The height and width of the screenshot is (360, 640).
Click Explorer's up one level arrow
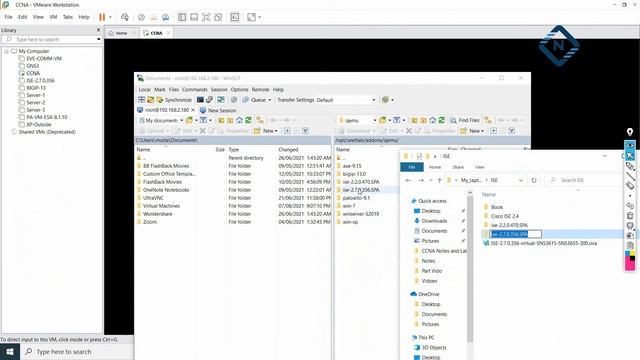tap(439, 180)
